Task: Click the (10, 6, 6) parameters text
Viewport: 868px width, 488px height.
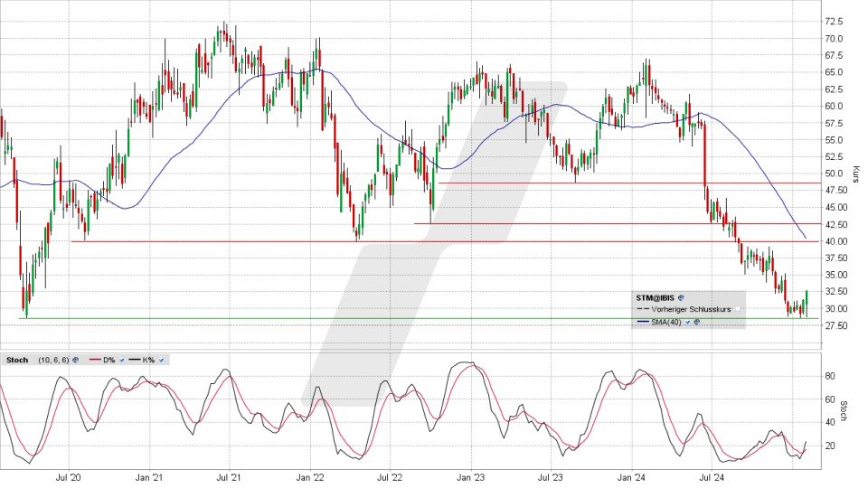Action: coord(53,361)
